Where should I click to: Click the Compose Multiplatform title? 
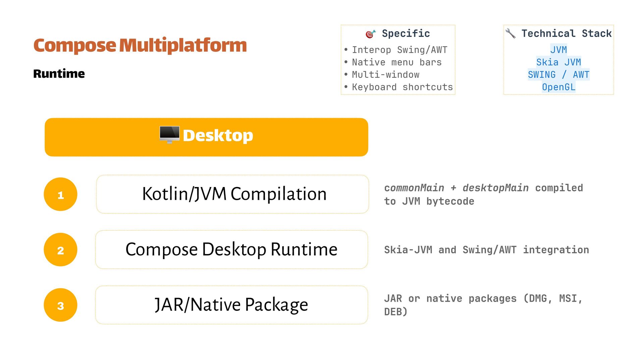[140, 45]
